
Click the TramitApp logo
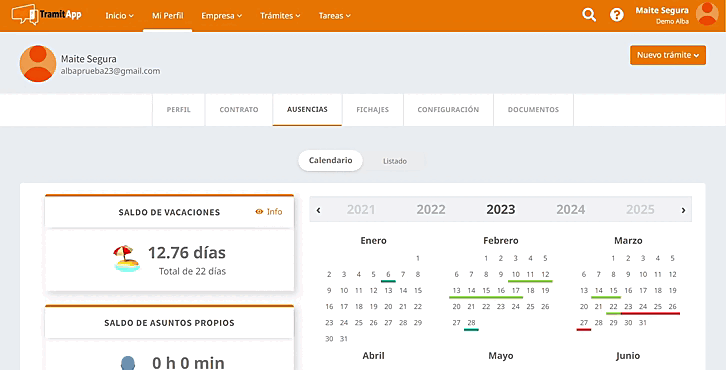[46, 15]
